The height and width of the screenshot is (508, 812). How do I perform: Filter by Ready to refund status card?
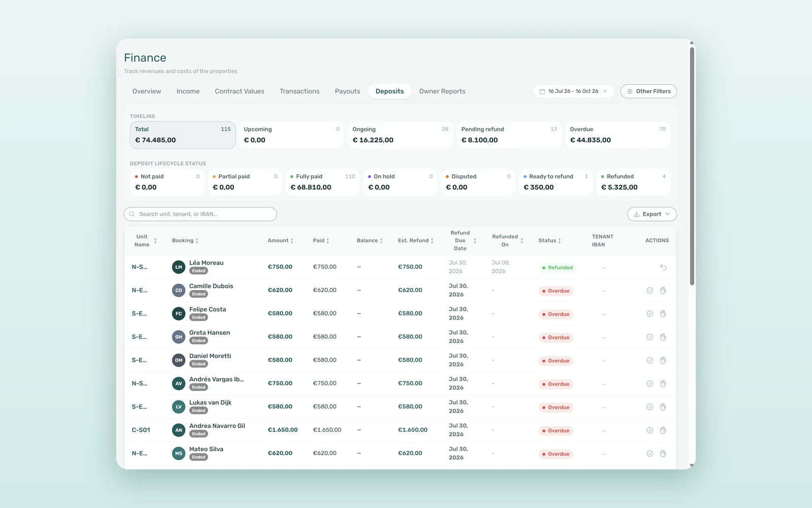556,182
